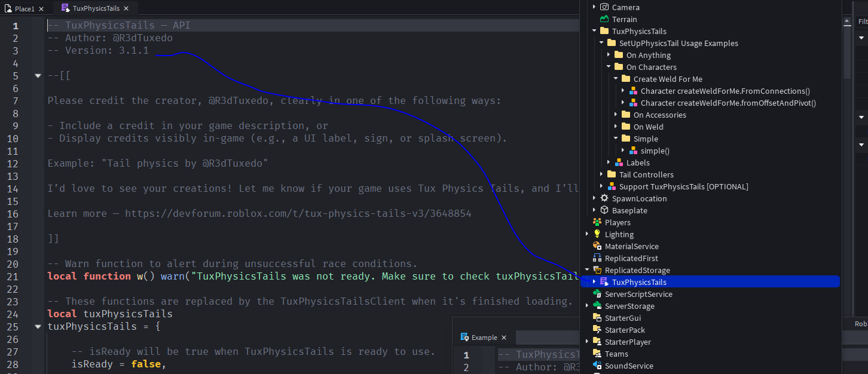Viewport: 868px width, 374px height.
Task: Click the SpawnLocation gear icon
Action: point(604,198)
